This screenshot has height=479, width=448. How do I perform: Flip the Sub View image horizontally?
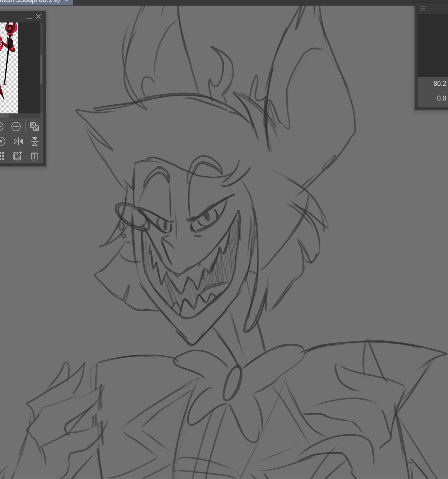tap(18, 141)
